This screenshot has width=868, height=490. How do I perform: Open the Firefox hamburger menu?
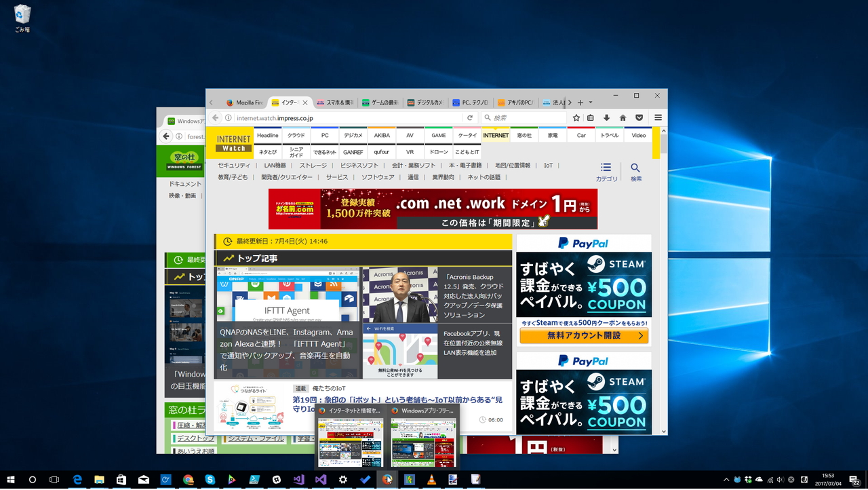[x=658, y=117]
